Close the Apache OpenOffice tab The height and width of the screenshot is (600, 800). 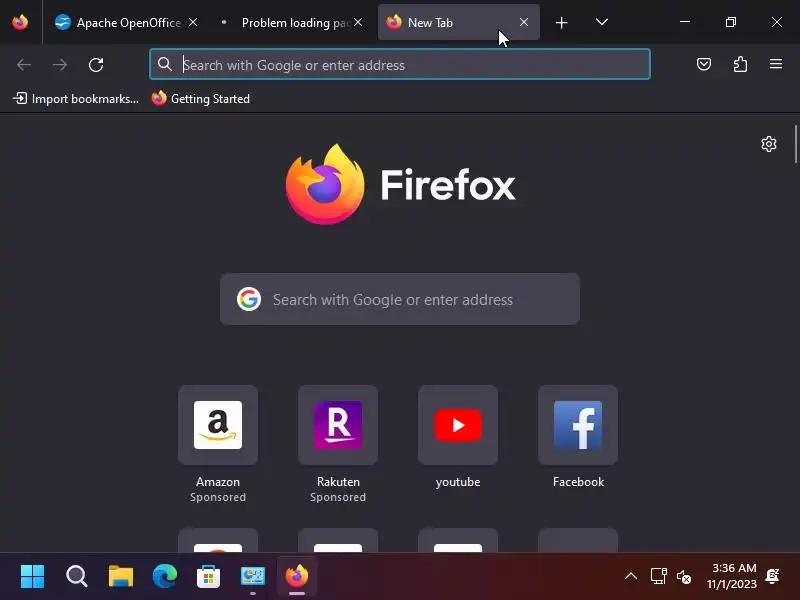(193, 22)
